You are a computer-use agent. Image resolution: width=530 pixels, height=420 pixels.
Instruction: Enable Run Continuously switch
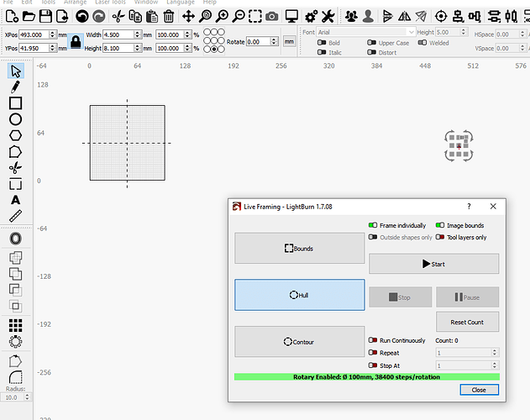(x=373, y=340)
